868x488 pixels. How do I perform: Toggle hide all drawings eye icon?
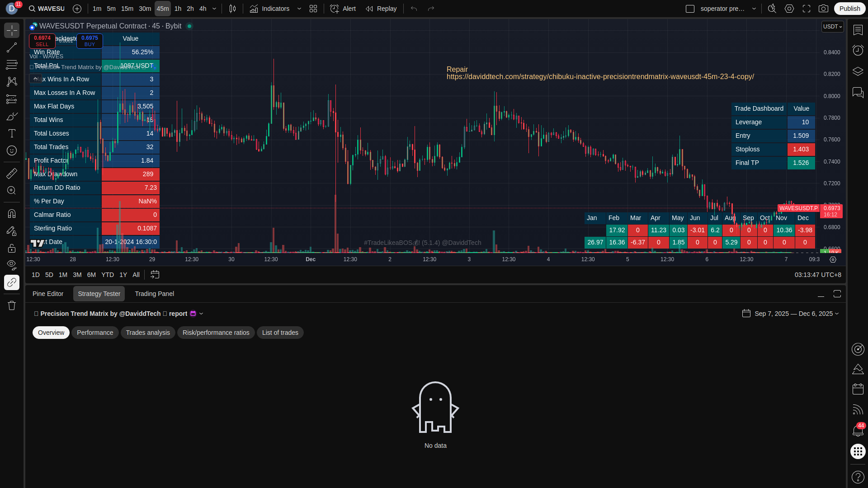(x=12, y=264)
